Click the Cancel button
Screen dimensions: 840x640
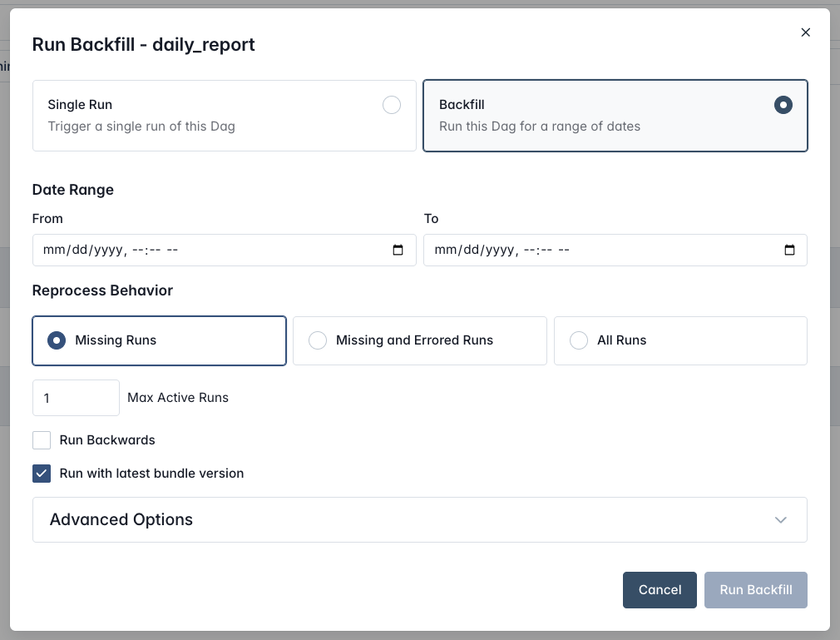click(660, 590)
